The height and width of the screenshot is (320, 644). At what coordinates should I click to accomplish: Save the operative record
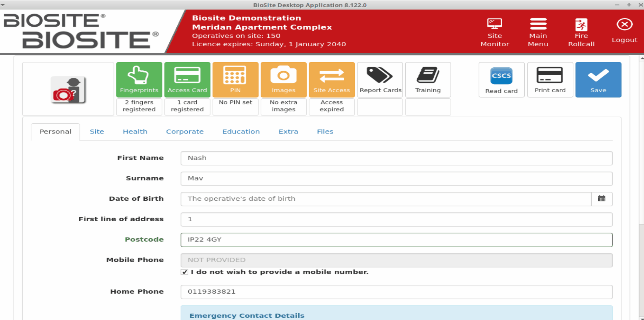(598, 80)
